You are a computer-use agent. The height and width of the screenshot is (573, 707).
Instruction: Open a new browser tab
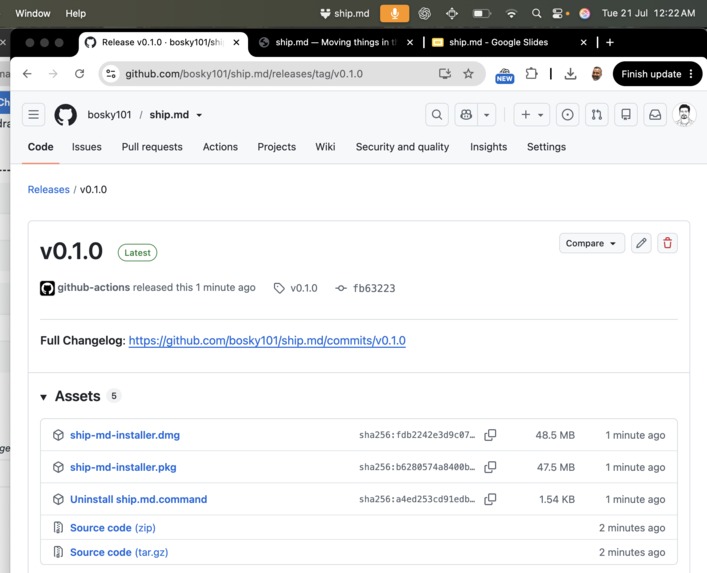pyautogui.click(x=610, y=42)
